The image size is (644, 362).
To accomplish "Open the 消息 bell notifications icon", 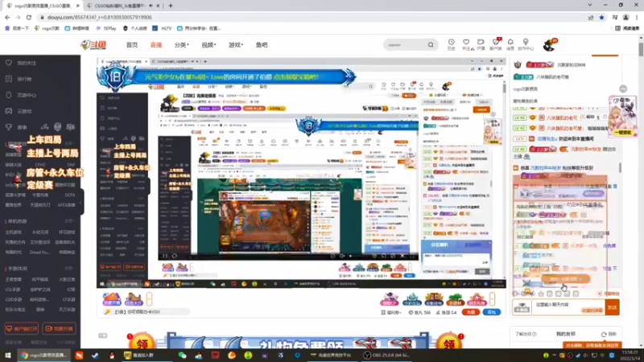I will click(x=510, y=44).
